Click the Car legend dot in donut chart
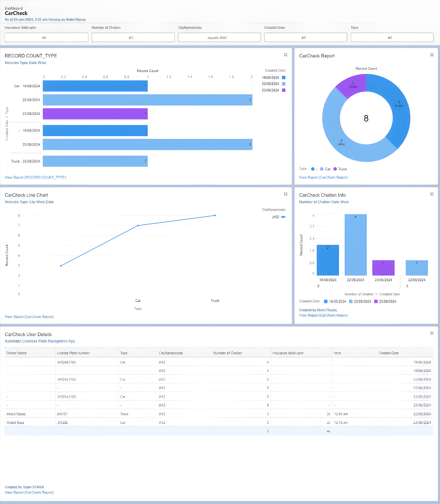Image resolution: width=440 pixels, height=504 pixels. (322, 169)
